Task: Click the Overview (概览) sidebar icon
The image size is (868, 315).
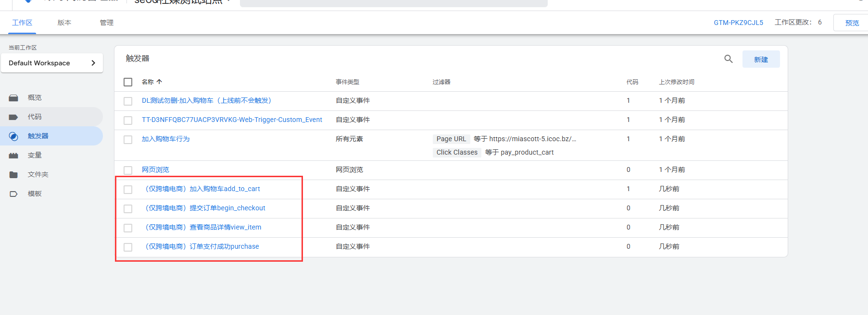Action: pyautogui.click(x=13, y=98)
